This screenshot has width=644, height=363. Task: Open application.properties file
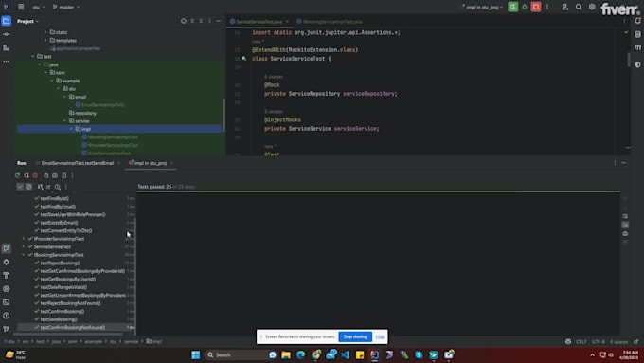(78, 48)
